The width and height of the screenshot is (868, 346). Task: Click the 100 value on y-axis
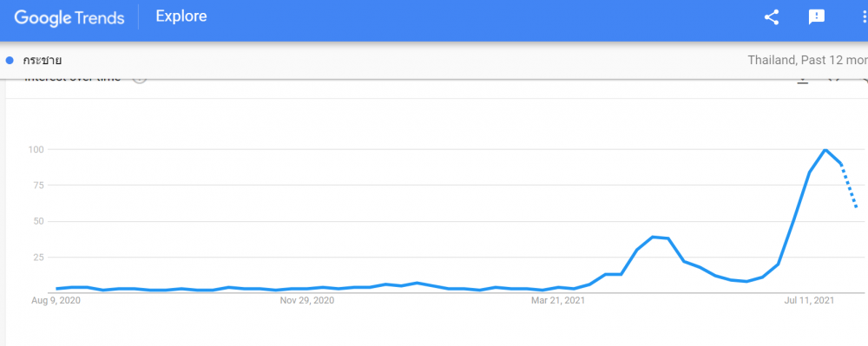(36, 149)
